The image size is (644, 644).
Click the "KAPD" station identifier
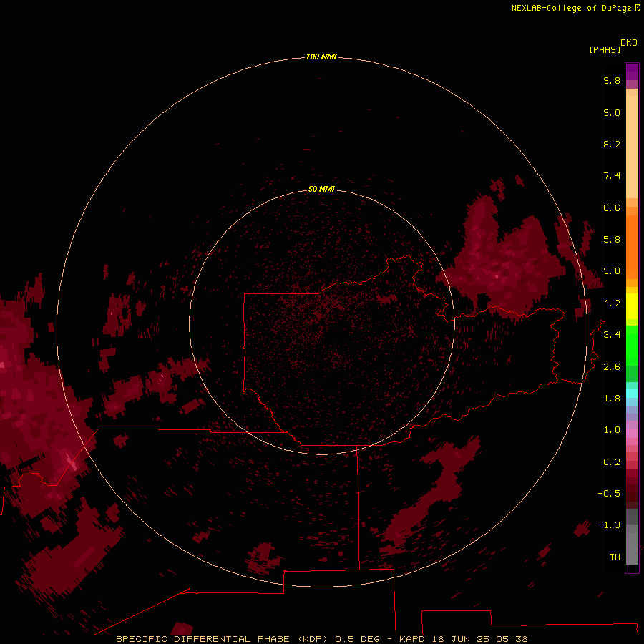(412, 639)
